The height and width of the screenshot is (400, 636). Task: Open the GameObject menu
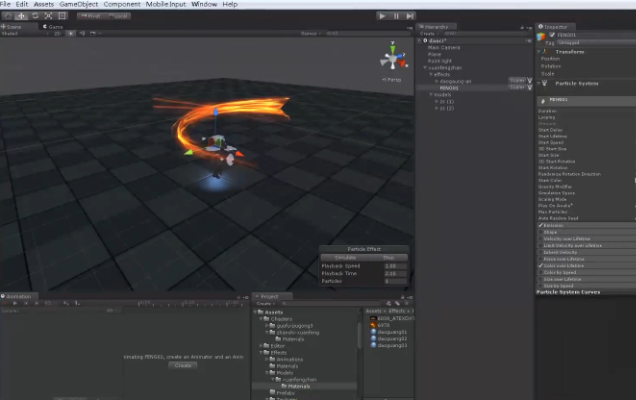79,4
